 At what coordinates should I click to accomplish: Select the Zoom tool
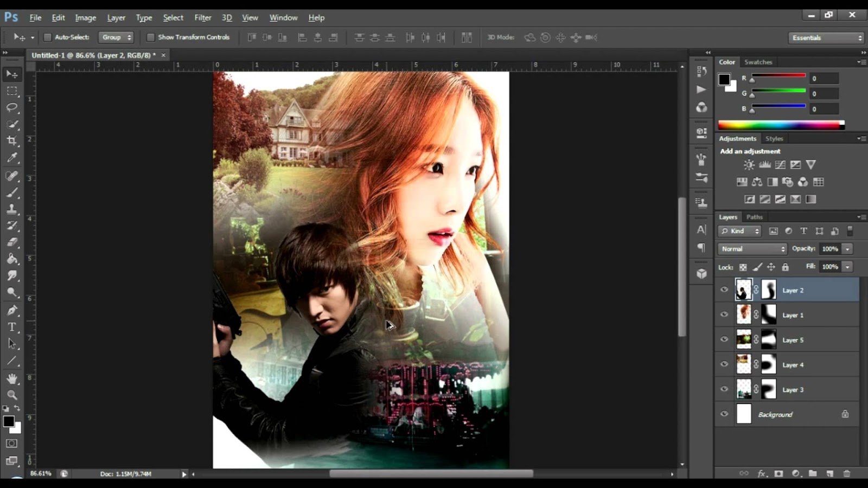coord(12,395)
